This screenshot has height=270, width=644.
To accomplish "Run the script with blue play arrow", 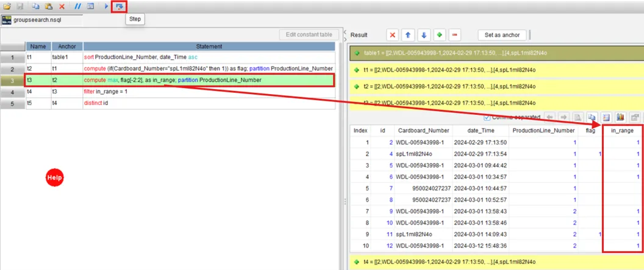I will (x=106, y=6).
